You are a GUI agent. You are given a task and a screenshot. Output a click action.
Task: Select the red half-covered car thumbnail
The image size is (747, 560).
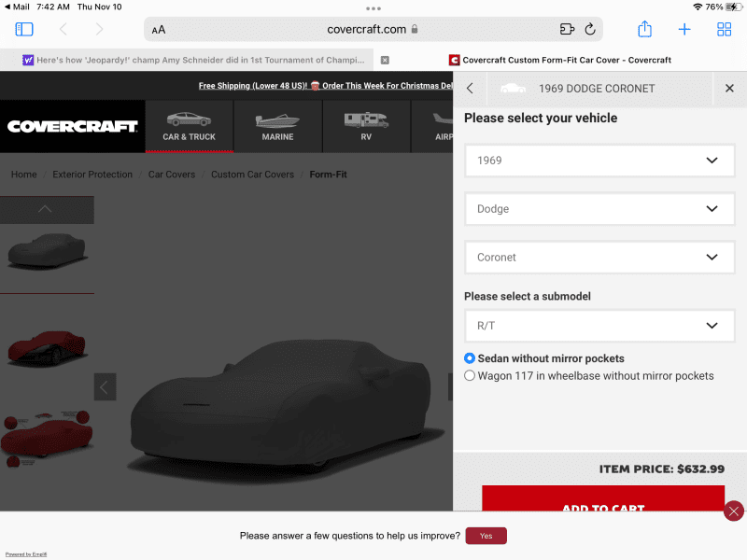(47, 348)
